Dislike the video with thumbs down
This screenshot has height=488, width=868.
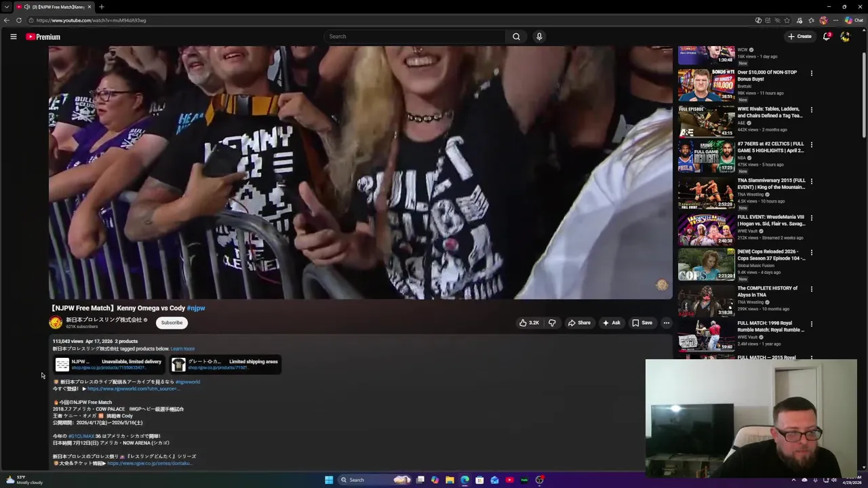pyautogui.click(x=552, y=323)
